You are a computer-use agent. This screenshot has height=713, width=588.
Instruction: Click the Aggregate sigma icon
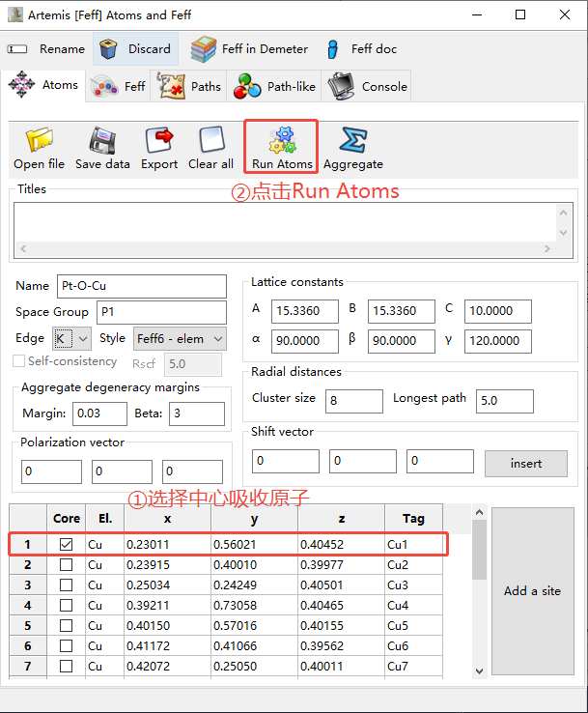pyautogui.click(x=352, y=141)
